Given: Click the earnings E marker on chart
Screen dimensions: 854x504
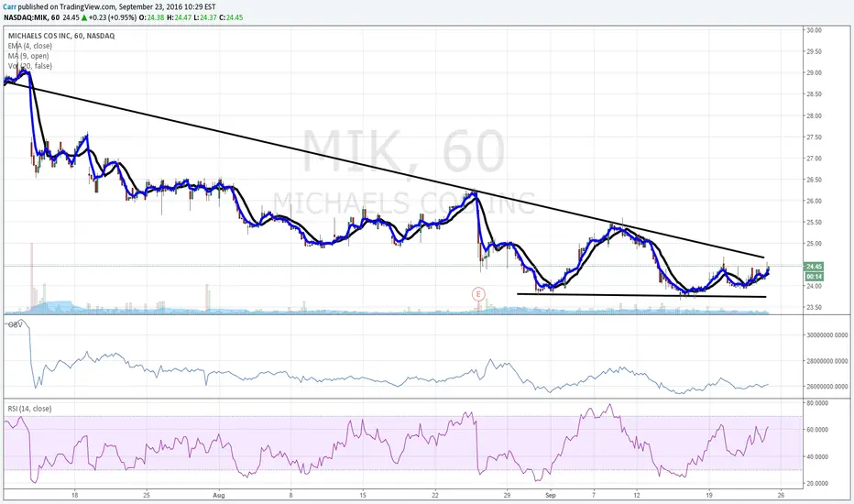Looking at the screenshot, I should click(478, 294).
